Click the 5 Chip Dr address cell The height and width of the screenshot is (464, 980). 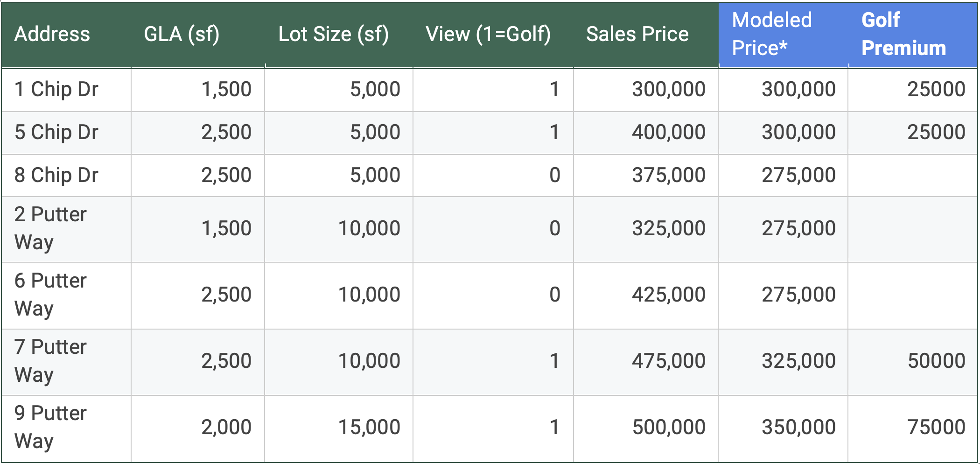coord(56,132)
